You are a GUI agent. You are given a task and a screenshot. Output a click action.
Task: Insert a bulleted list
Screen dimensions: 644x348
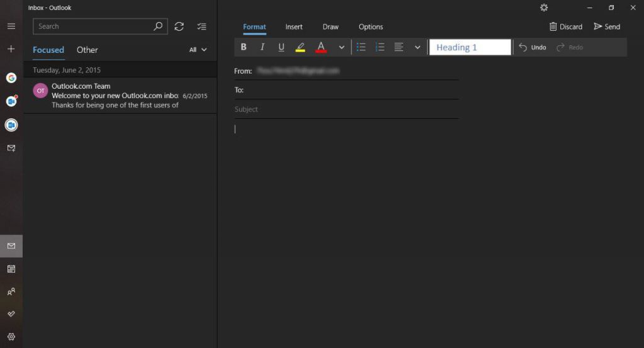point(361,47)
